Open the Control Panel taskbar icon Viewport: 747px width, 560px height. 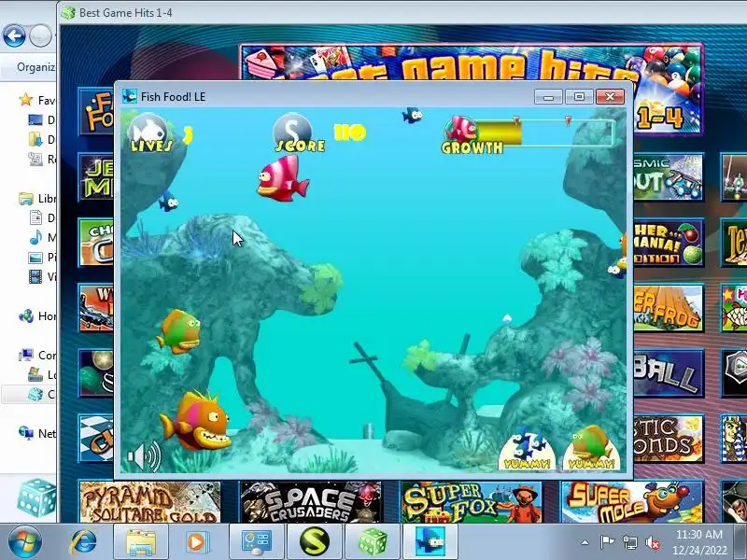256,542
